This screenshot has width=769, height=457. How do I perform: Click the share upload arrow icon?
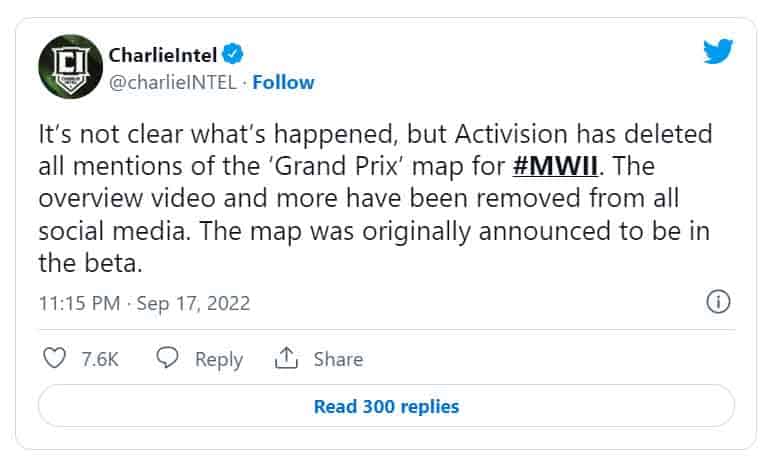286,357
